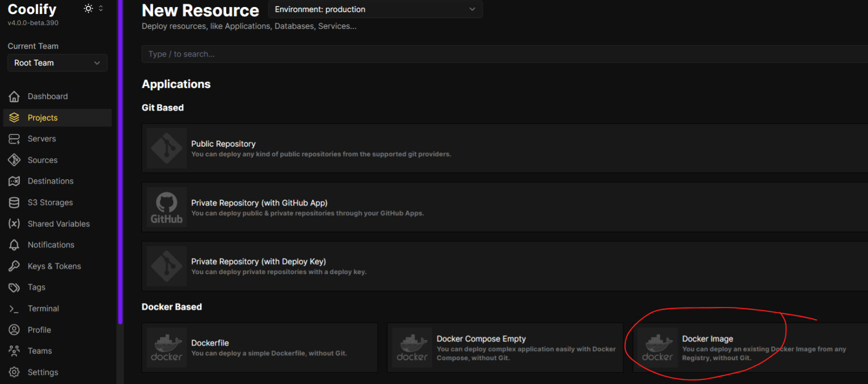868x384 pixels.
Task: Click the Docker Image whale logo
Action: click(657, 347)
